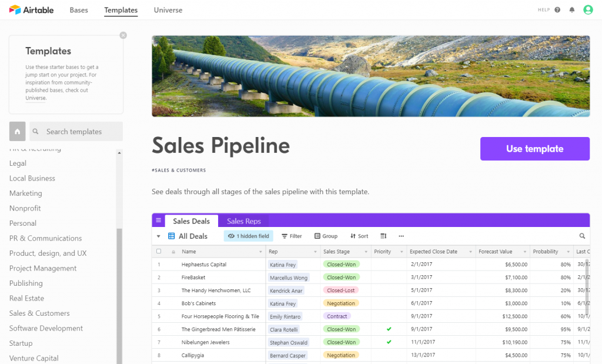Open the Expected Close Date column dropdown
Viewport: 602px width, 364px height.
(470, 252)
